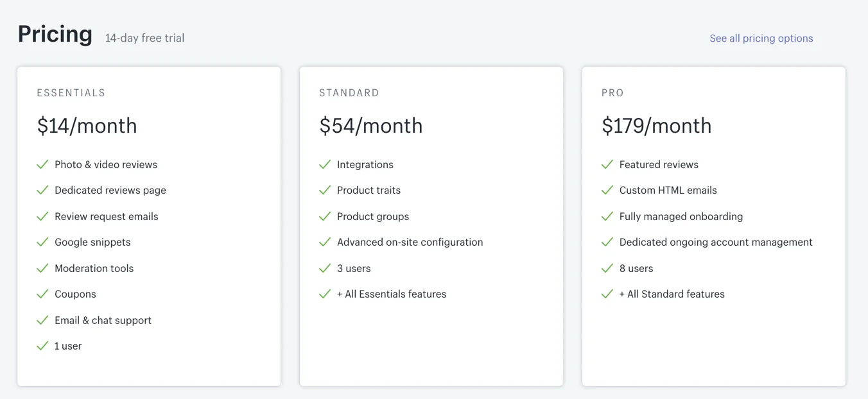The width and height of the screenshot is (868, 399).
Task: Click the $14/month Essentials price
Action: pos(87,126)
